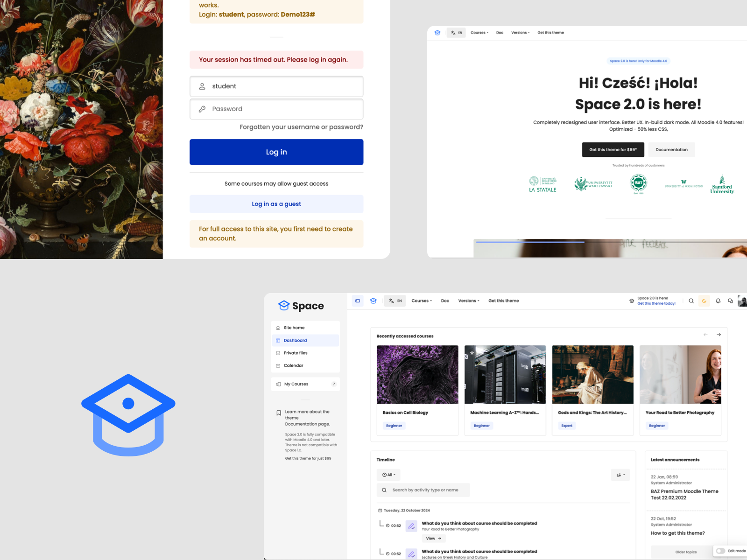Open the EN language switcher
The image size is (747, 560).
click(x=395, y=301)
